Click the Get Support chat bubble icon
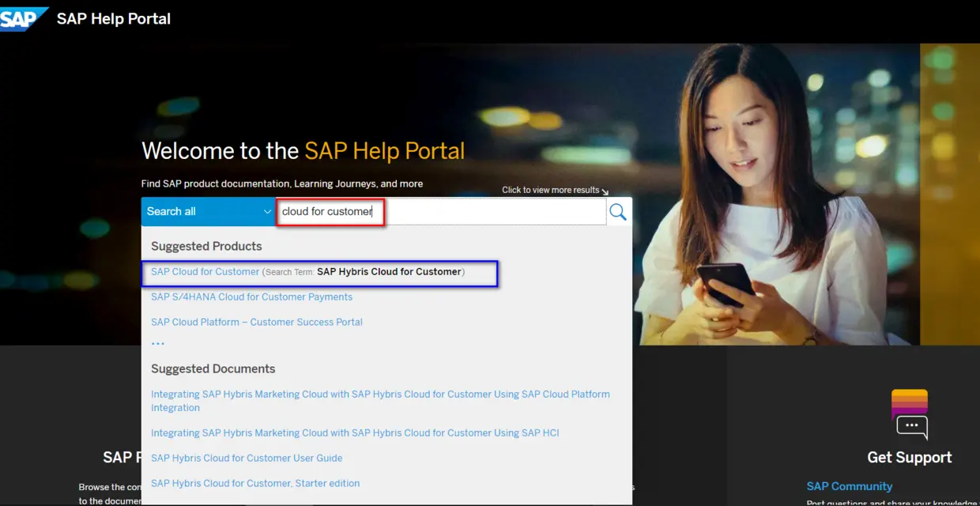980x506 pixels. tap(910, 414)
